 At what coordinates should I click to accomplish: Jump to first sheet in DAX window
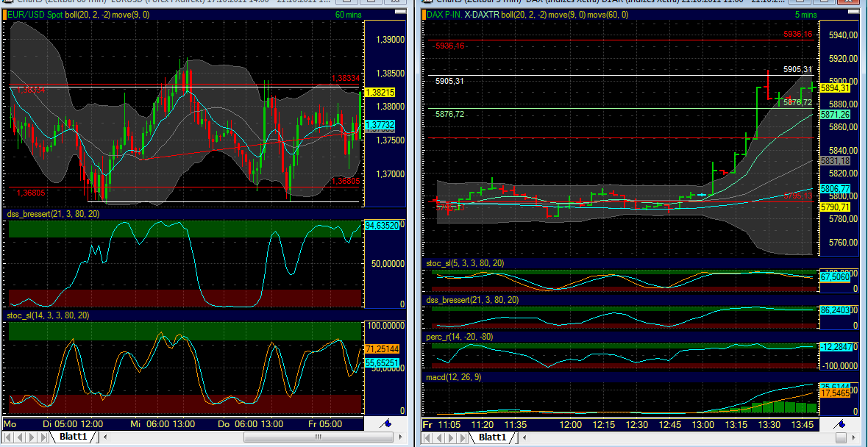[428, 437]
